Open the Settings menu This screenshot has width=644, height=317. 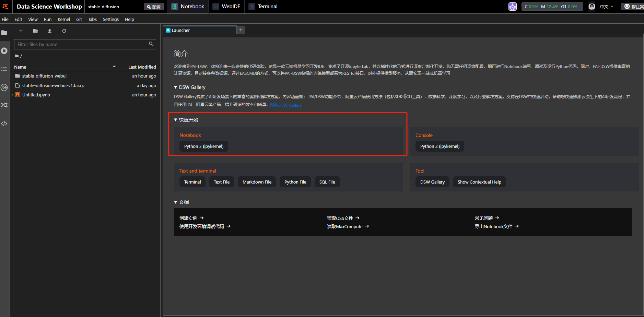[110, 19]
